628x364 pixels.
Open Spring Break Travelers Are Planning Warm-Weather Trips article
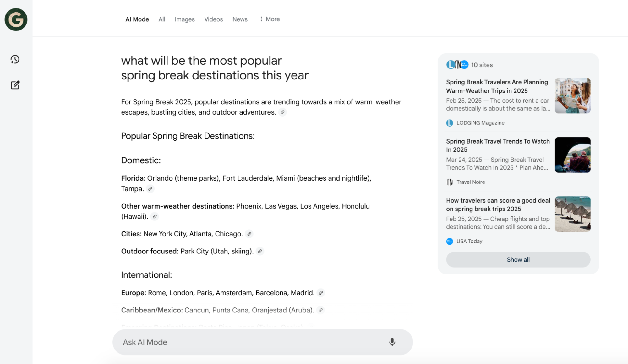497,86
